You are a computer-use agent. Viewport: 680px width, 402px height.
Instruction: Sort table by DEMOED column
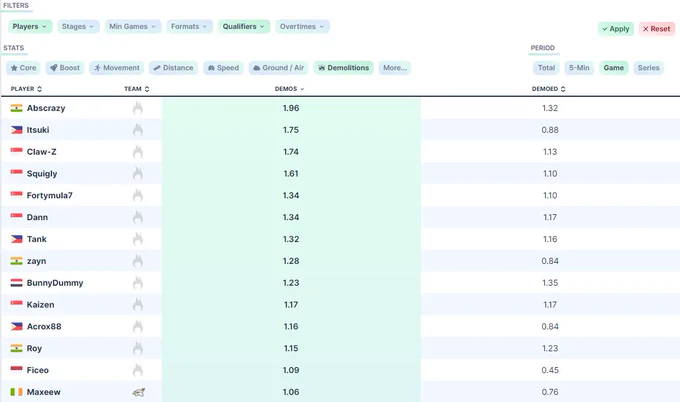[549, 89]
